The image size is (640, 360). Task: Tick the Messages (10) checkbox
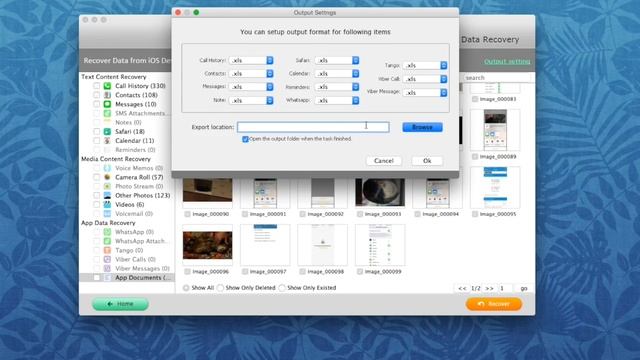tap(97, 104)
